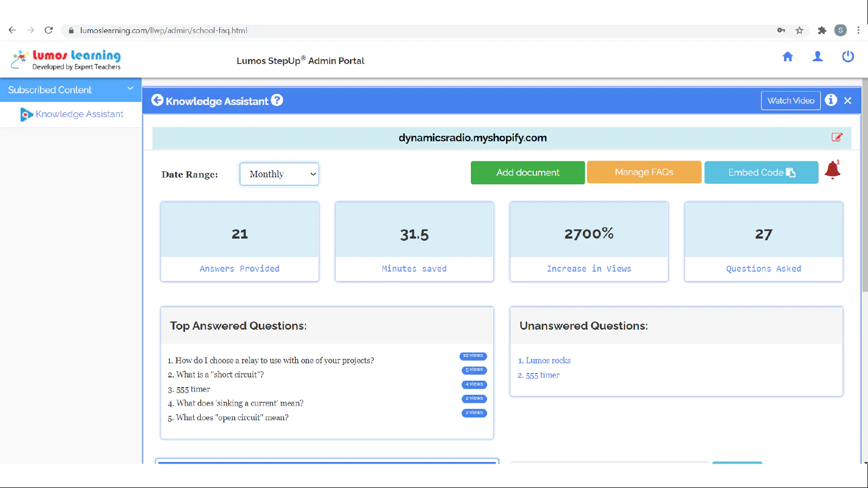Click the lock icon in address bar
The width and height of the screenshot is (868, 488).
(71, 31)
